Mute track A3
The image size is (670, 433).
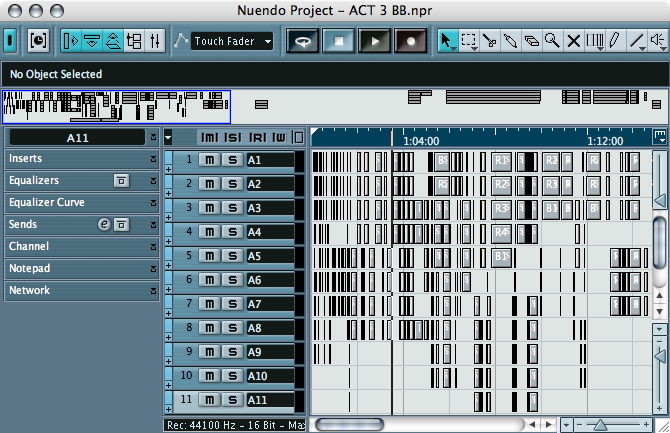coord(209,208)
